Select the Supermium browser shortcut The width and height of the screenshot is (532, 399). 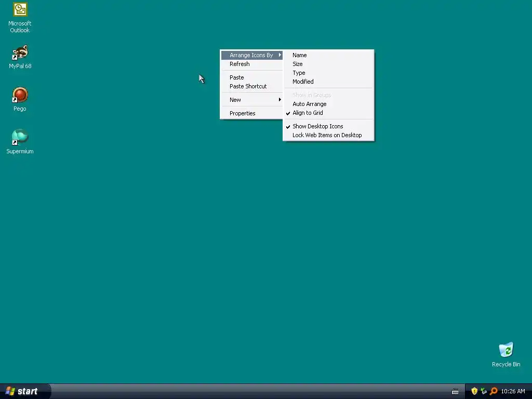pyautogui.click(x=20, y=142)
